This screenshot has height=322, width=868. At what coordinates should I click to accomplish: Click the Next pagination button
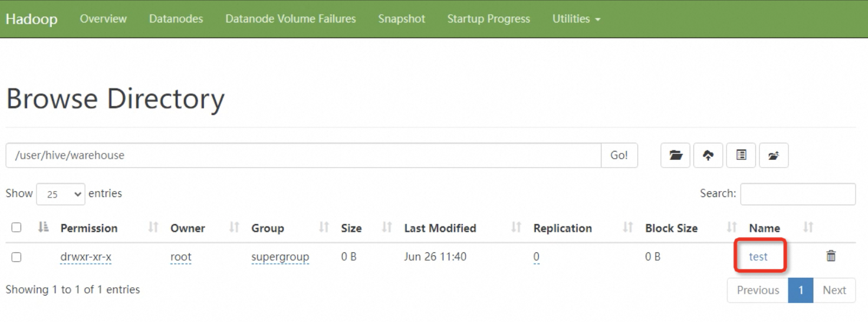(834, 290)
